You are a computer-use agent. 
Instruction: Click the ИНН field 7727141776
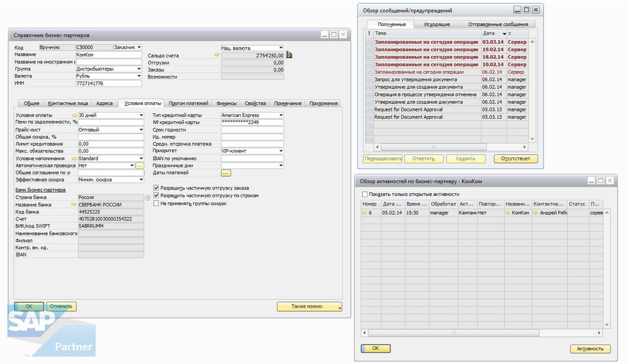tap(108, 83)
